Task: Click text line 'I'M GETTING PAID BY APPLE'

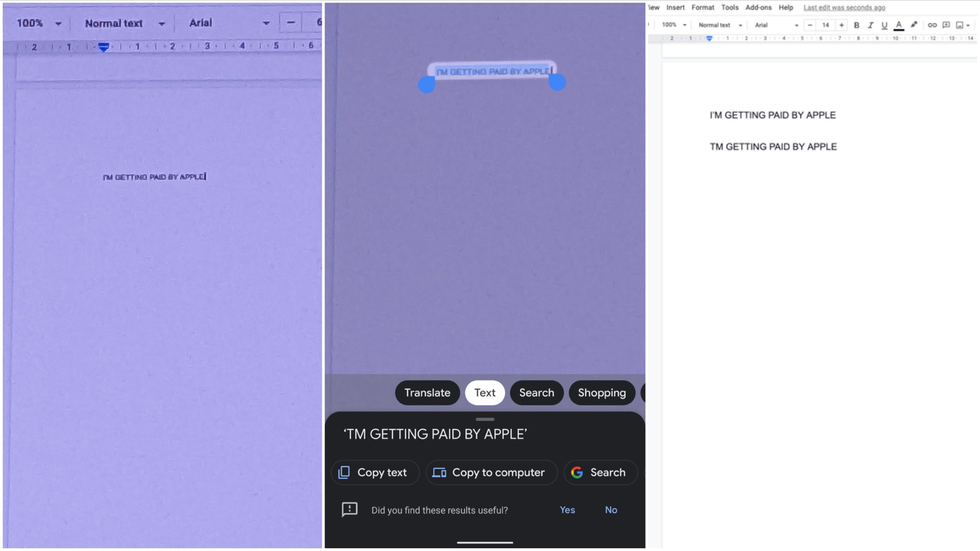Action: click(773, 115)
